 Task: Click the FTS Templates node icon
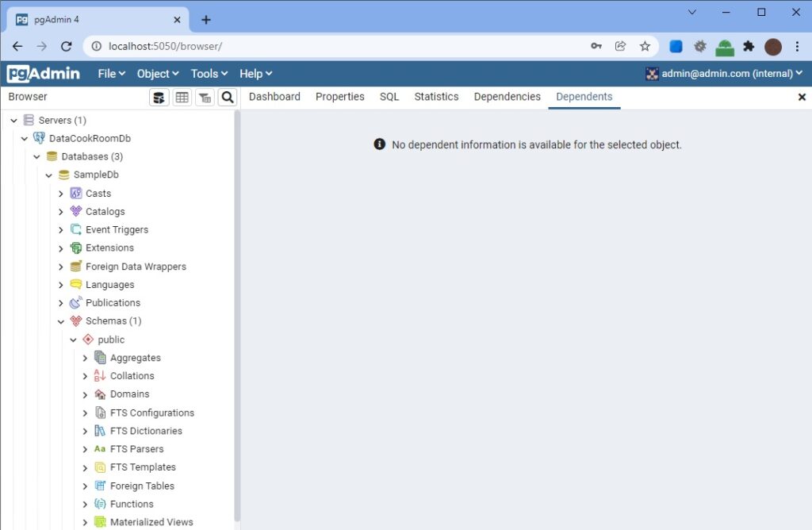100,467
